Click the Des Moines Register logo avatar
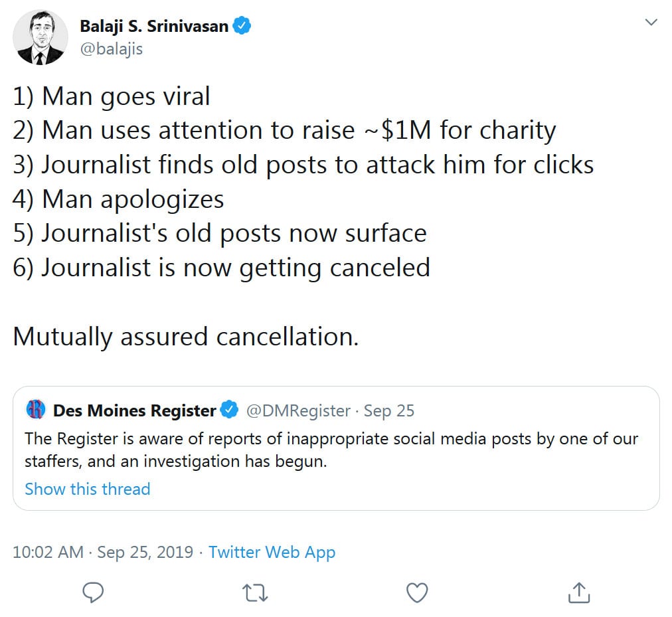Screen dimensions: 672x617 35,410
